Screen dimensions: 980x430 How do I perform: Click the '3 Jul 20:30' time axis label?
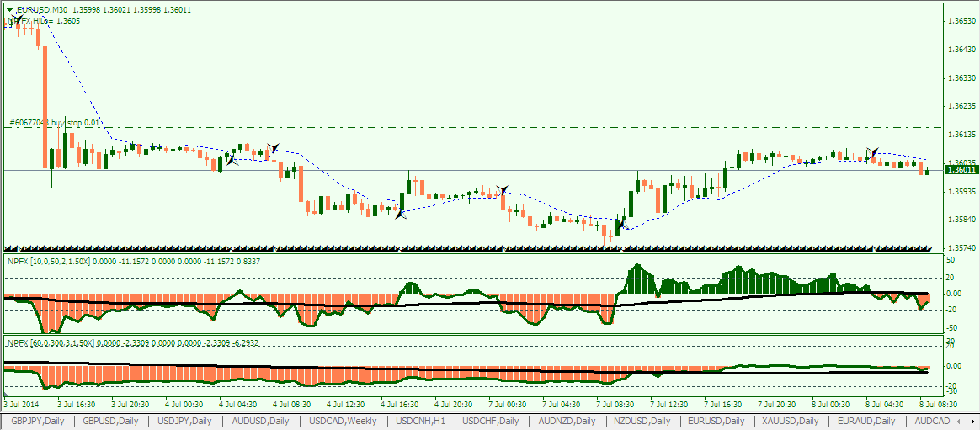coord(130,404)
